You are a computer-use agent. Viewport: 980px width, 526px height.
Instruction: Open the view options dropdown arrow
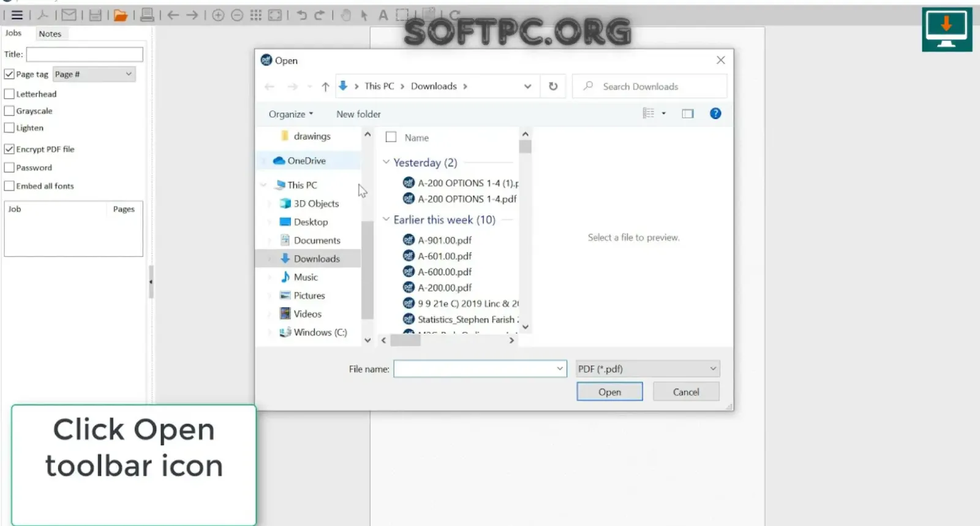663,113
